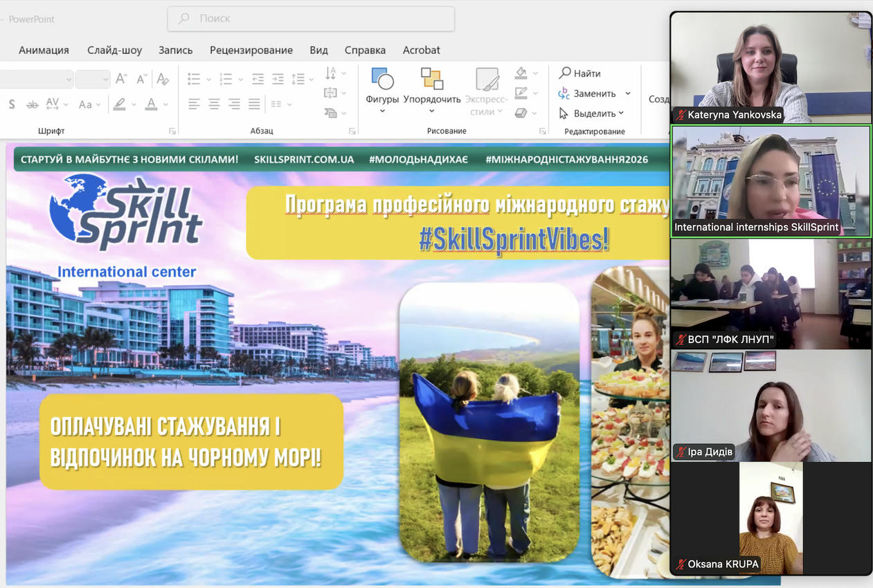Select Kateryna Yankovska's video tile
This screenshot has width=873, height=588.
click(x=771, y=68)
